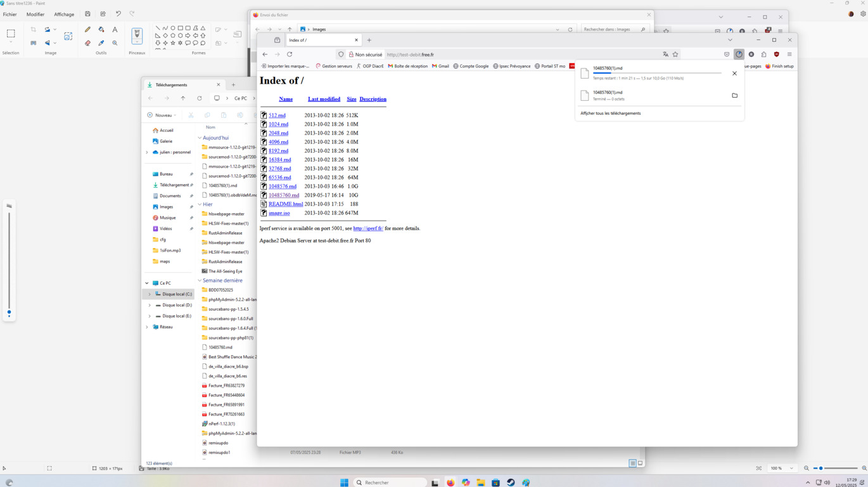The image size is (868, 487).
Task: Pick the Fill bucket tool
Action: (101, 29)
